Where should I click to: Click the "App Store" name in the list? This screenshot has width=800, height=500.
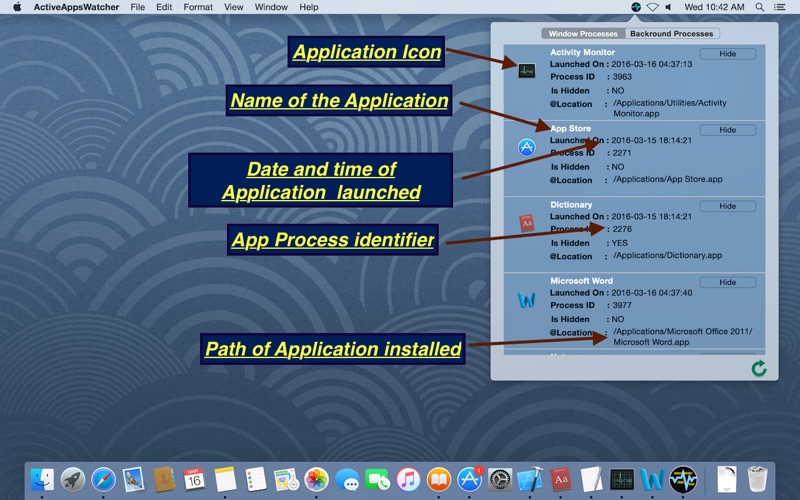(570, 129)
